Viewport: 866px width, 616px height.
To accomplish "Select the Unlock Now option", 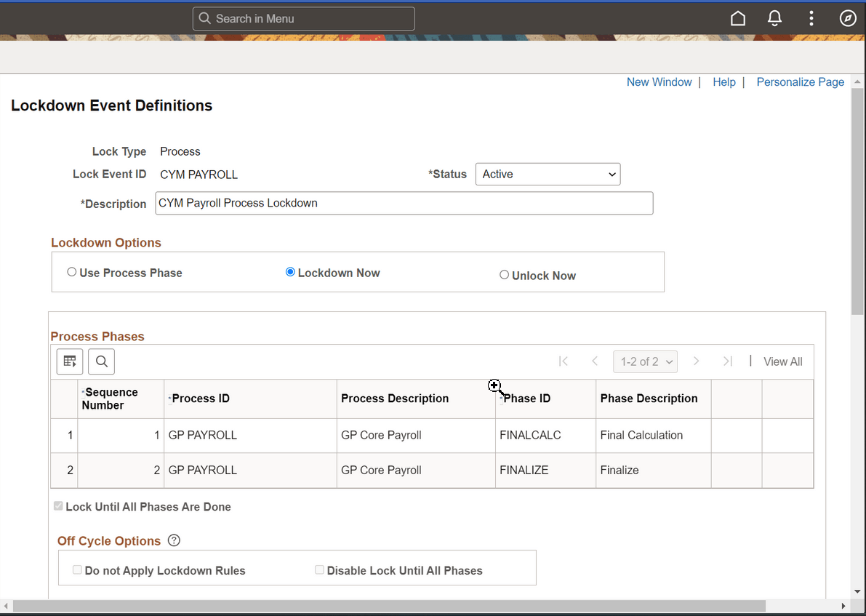I will click(504, 274).
